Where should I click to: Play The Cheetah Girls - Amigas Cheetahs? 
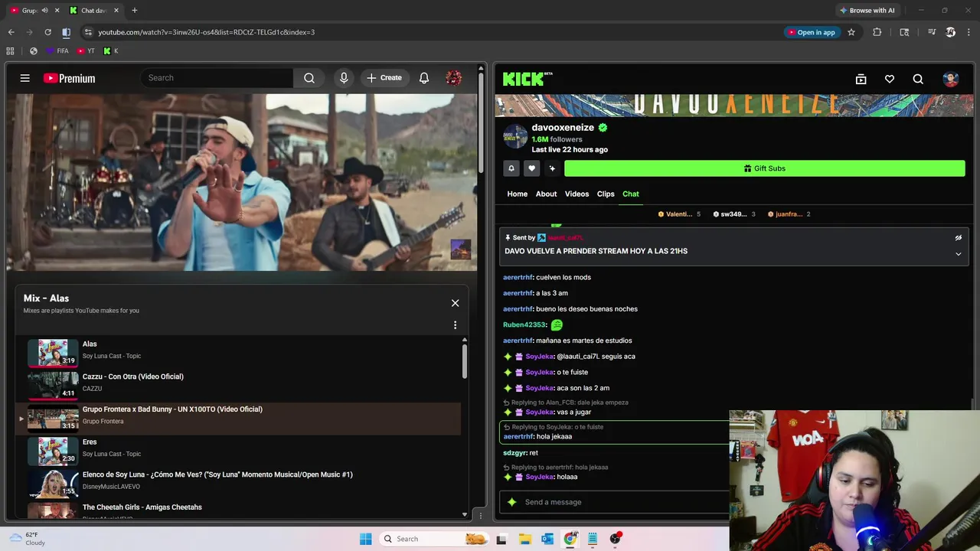click(240, 510)
